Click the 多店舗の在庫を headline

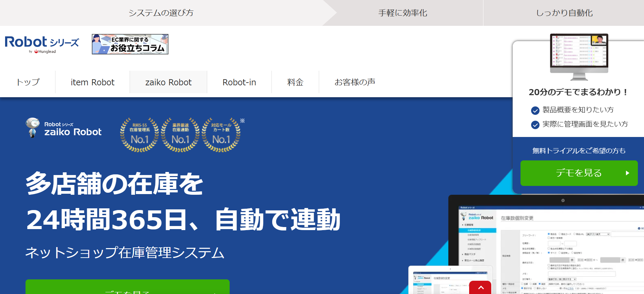point(114,184)
